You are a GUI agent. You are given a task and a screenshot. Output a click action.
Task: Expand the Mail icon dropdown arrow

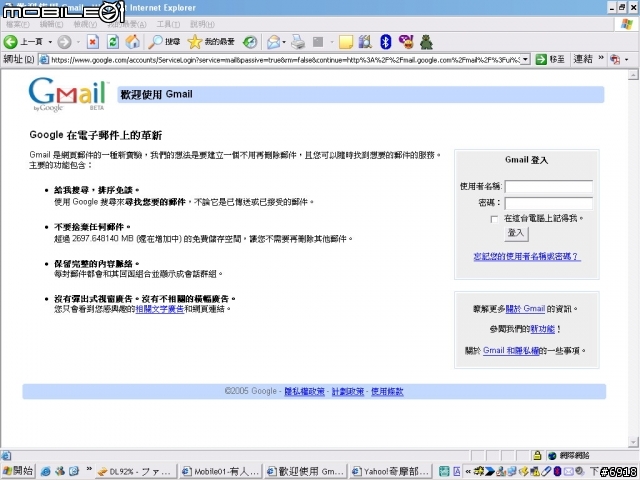point(284,42)
